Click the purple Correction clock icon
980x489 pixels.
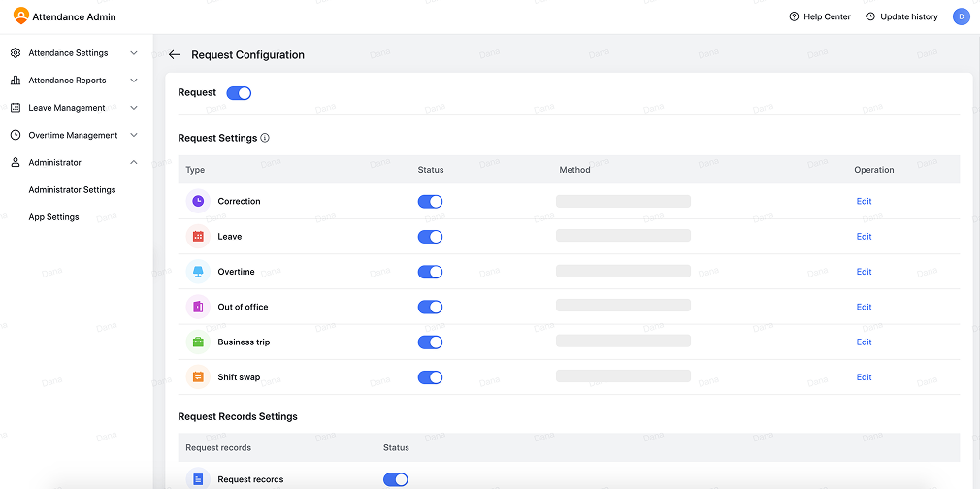coord(198,201)
